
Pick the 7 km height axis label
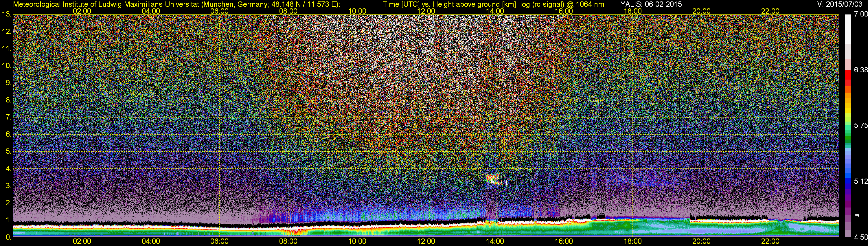coord(8,117)
